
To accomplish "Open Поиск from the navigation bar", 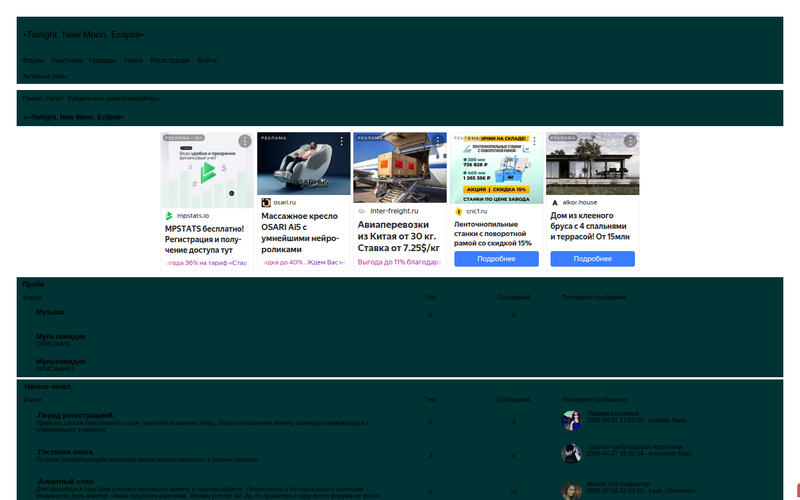I will tap(133, 61).
